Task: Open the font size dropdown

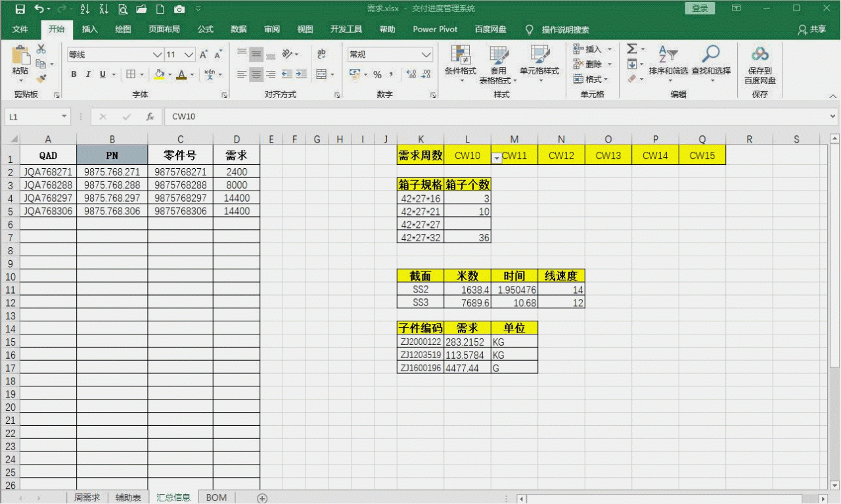Action: click(x=189, y=55)
